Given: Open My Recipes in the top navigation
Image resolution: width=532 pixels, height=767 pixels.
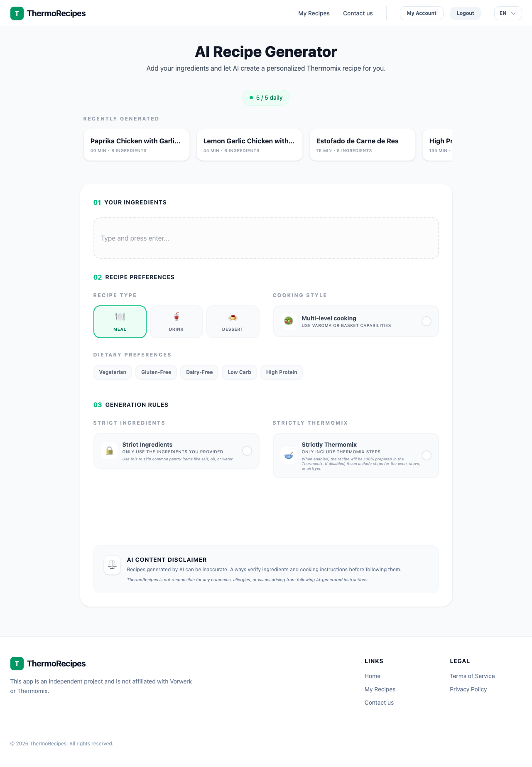Looking at the screenshot, I should coord(314,13).
